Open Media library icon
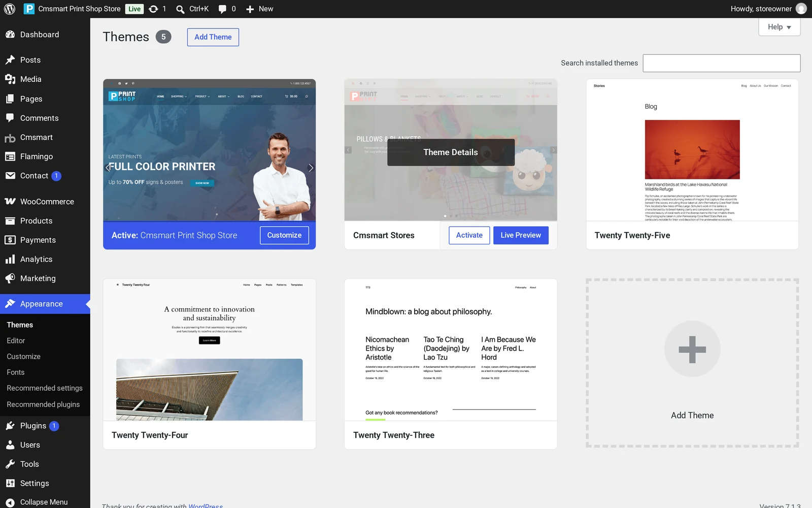 click(x=10, y=79)
